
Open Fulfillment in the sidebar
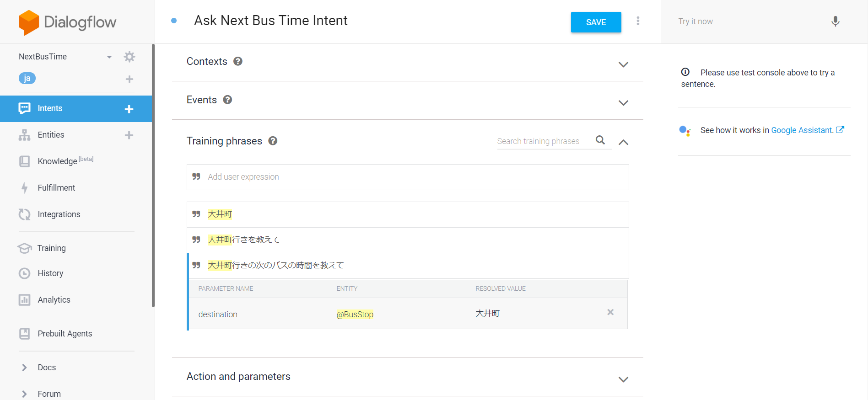pos(56,188)
